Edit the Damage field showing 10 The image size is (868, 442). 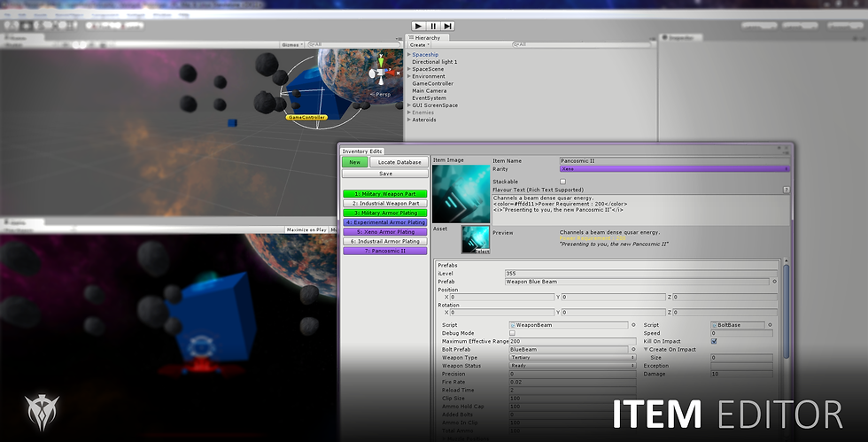[x=742, y=374]
